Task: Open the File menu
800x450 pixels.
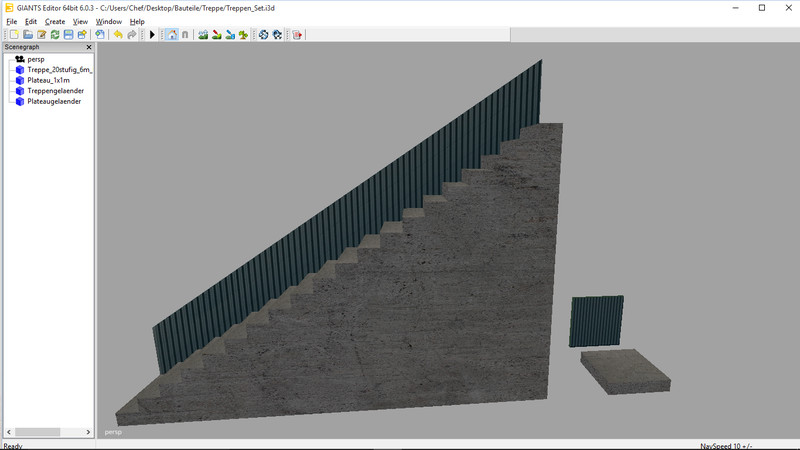Action: click(x=12, y=21)
